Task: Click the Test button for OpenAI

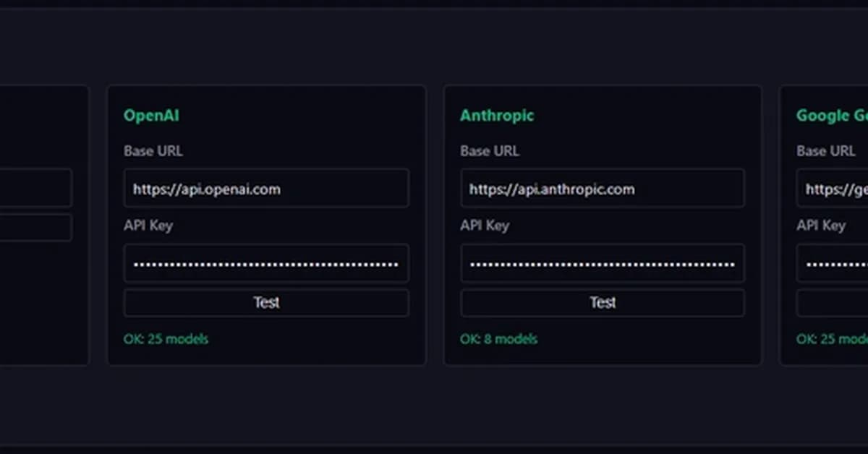Action: click(x=266, y=302)
